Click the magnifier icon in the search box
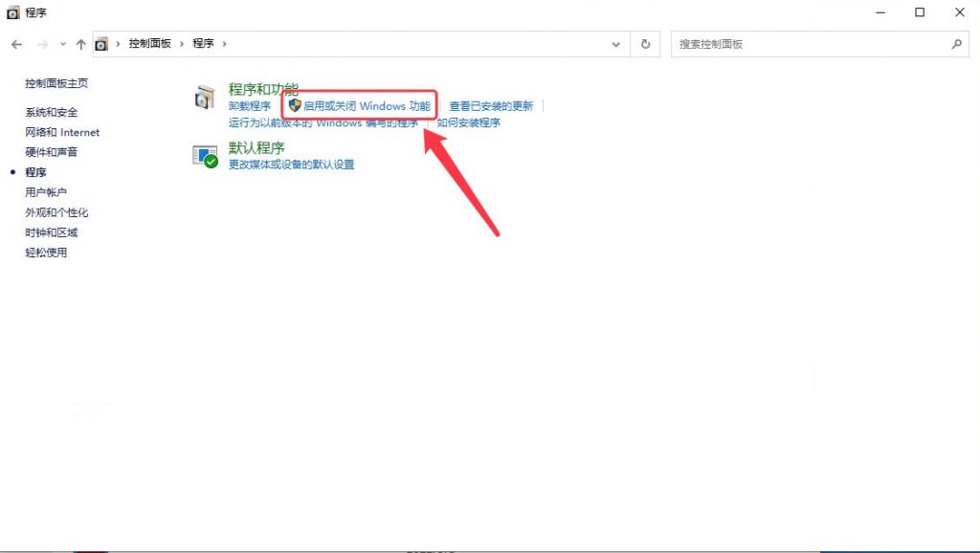Image resolution: width=980 pixels, height=553 pixels. tap(958, 43)
